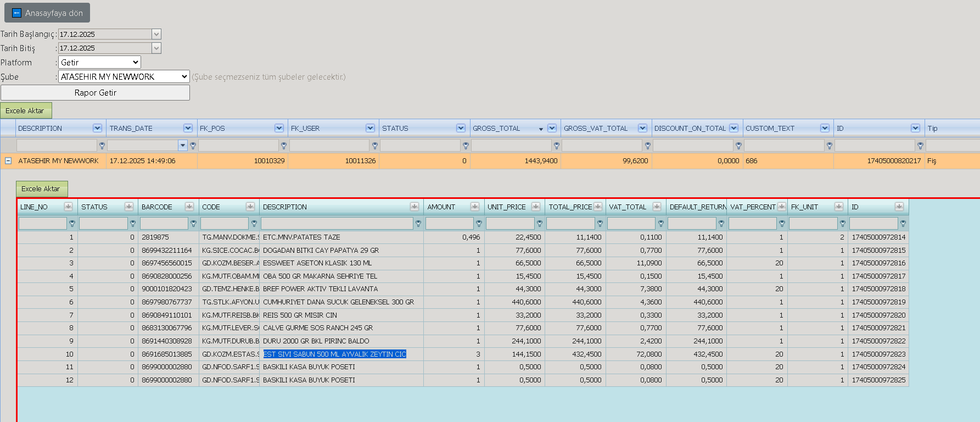The width and height of the screenshot is (980, 422).
Task: Click the filter funnel under BARCODE column
Action: (x=193, y=224)
